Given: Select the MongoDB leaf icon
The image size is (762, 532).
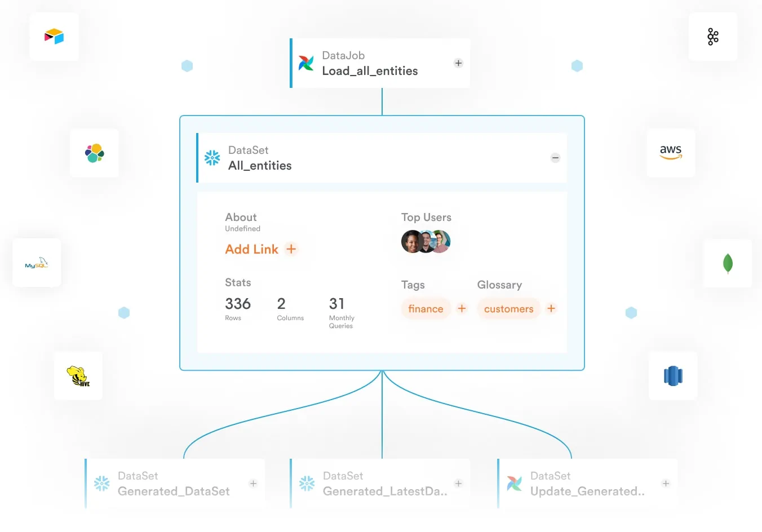Looking at the screenshot, I should [728, 263].
